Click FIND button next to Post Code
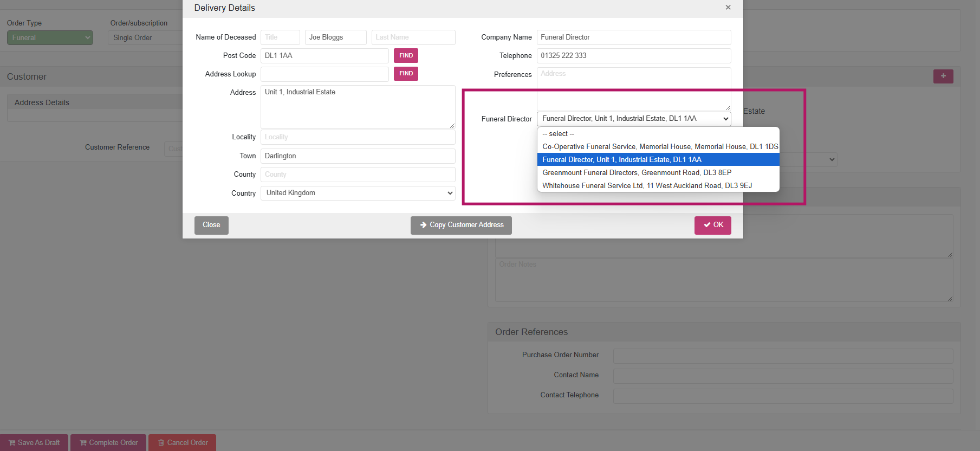Screen dimensions: 980x451 tap(406, 55)
